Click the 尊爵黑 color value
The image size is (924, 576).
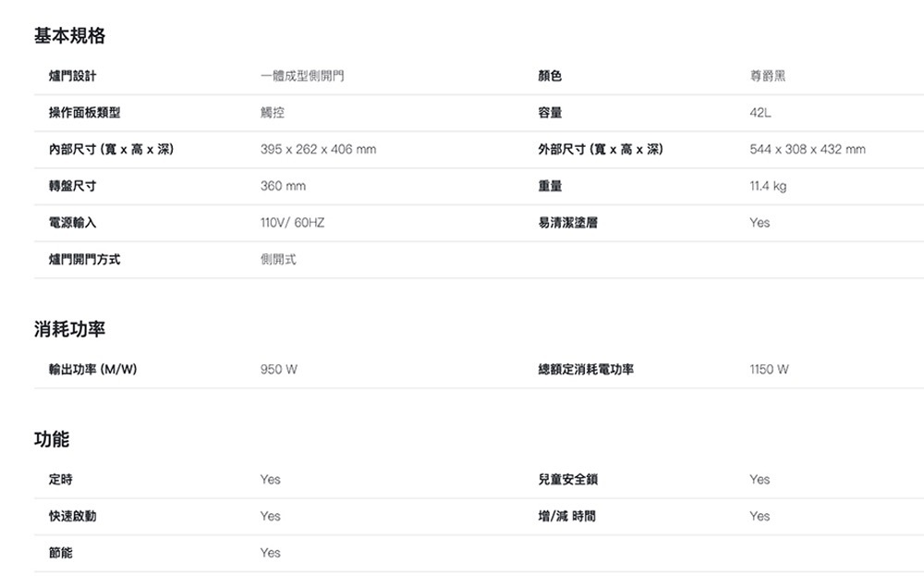pyautogui.click(x=769, y=77)
